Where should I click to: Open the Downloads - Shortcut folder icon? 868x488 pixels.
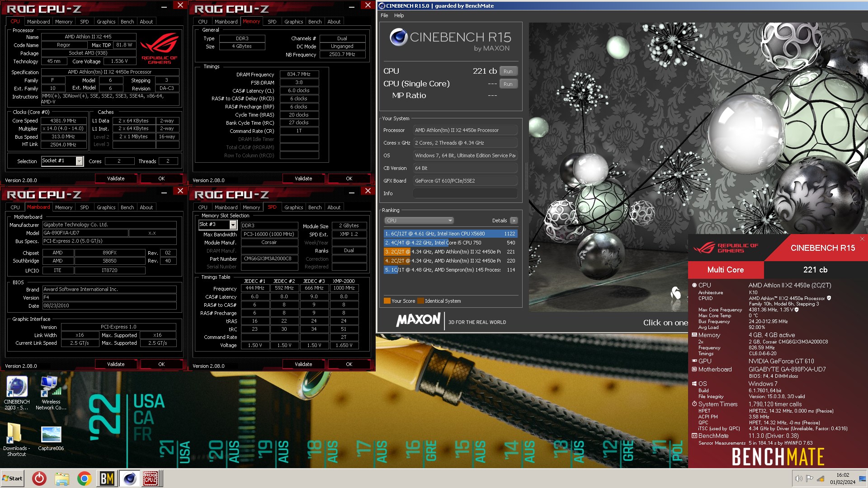point(16,439)
